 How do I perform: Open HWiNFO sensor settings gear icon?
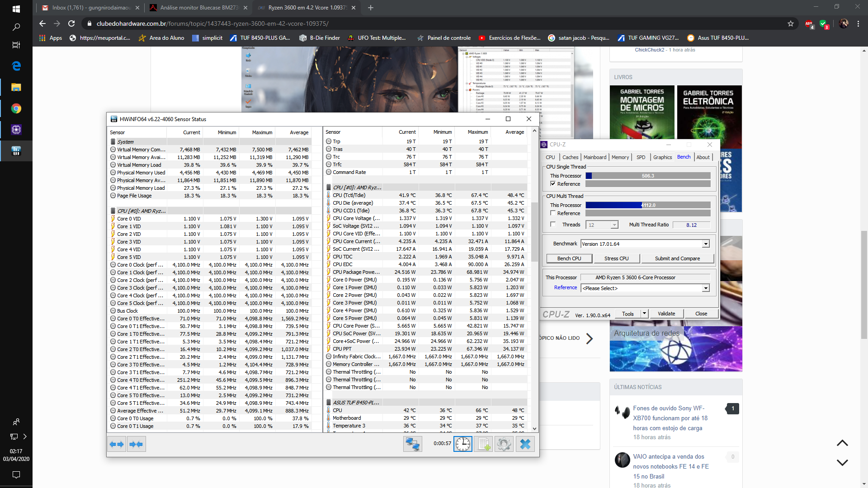504,444
